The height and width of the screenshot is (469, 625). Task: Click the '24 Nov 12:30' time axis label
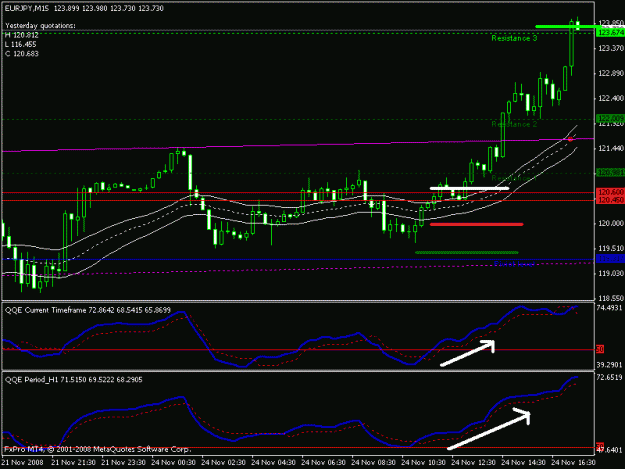(x=474, y=463)
